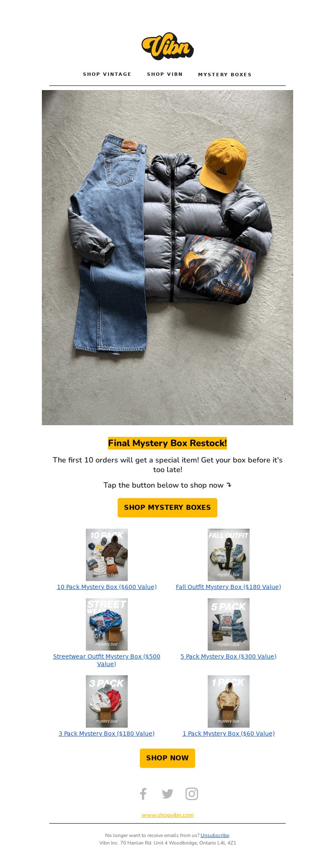The height and width of the screenshot is (868, 335).
Task: Open the 3 Pack mystery box thumbnail
Action: [x=107, y=701]
